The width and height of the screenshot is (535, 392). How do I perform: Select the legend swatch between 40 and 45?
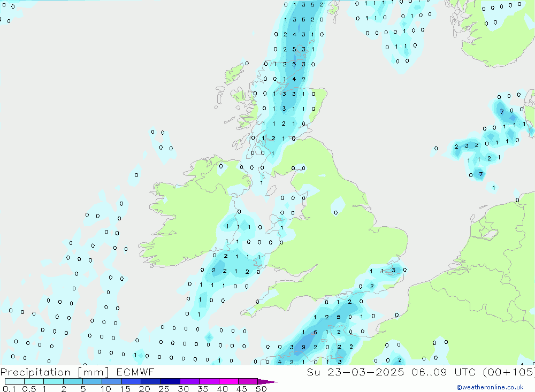coord(228,381)
